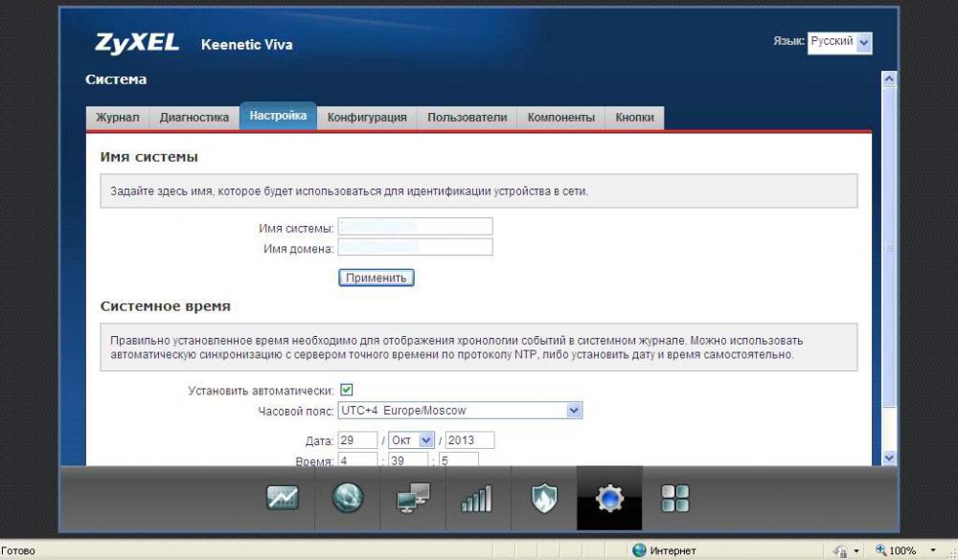Click the Система page title
Image resolution: width=958 pixels, height=560 pixels.
tap(116, 79)
